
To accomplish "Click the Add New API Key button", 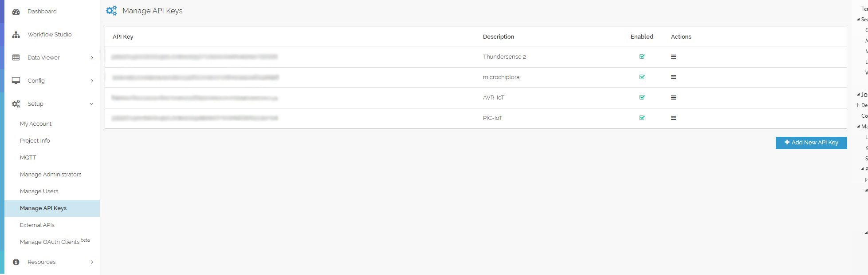I will tap(811, 143).
